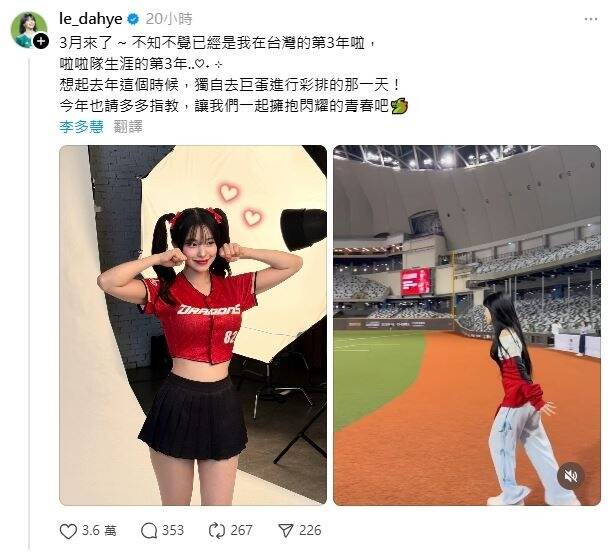This screenshot has height=553, width=612.
Task: Click the 李多慧 hashtag link
Action: click(x=82, y=127)
